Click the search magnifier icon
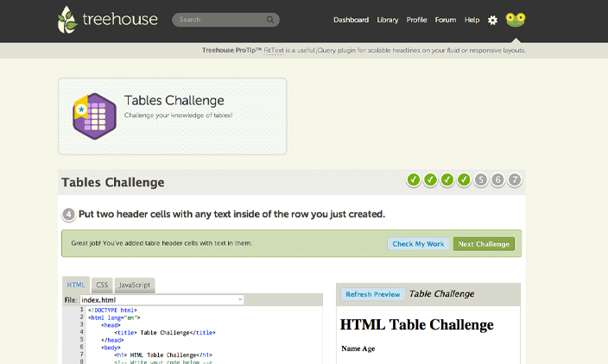This screenshot has width=608, height=364. tap(271, 20)
